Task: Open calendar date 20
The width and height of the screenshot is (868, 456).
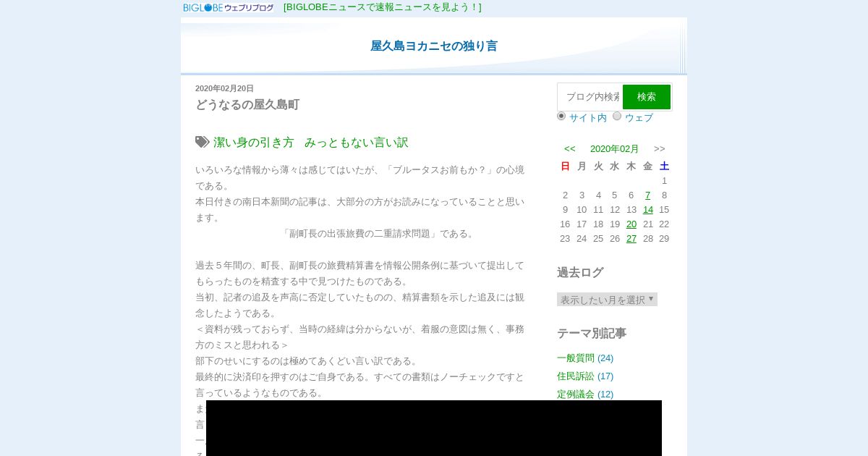Action: pos(631,224)
